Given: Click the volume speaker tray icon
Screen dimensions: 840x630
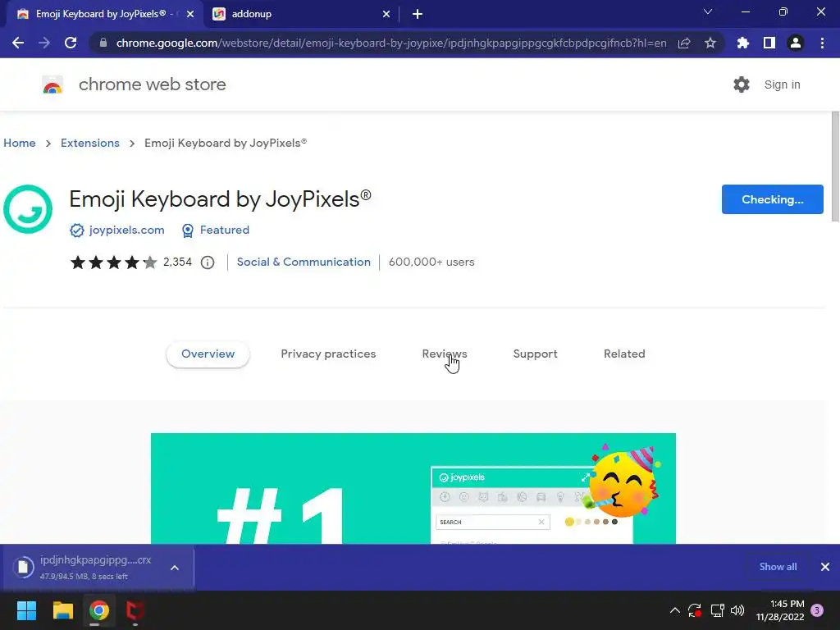Looking at the screenshot, I should 737,610.
